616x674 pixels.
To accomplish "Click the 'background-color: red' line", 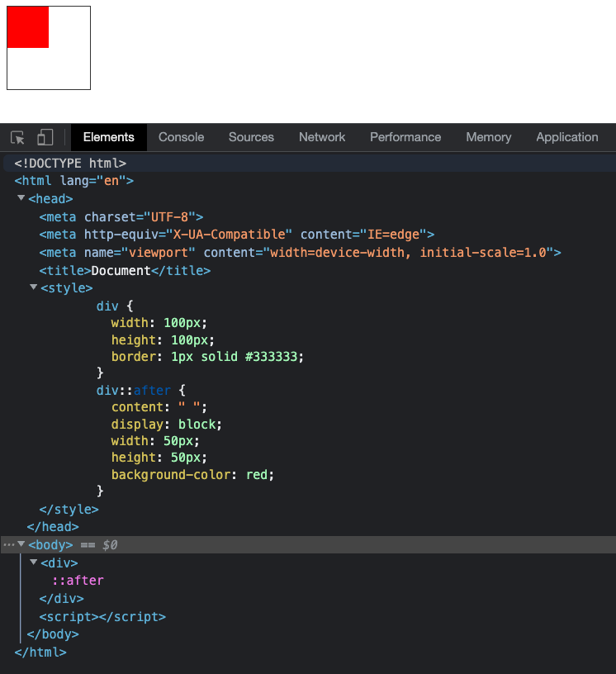I will [192, 475].
